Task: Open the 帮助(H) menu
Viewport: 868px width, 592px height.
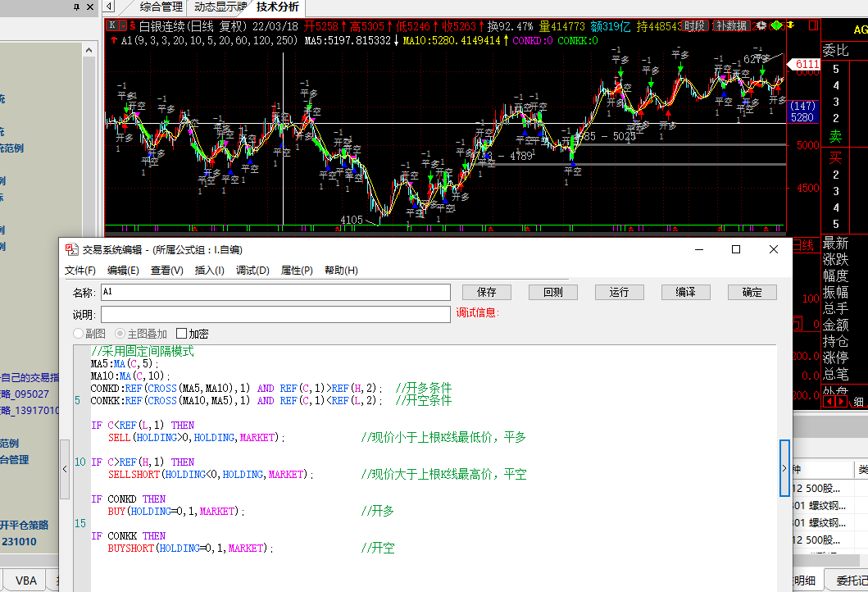Action: pyautogui.click(x=341, y=271)
